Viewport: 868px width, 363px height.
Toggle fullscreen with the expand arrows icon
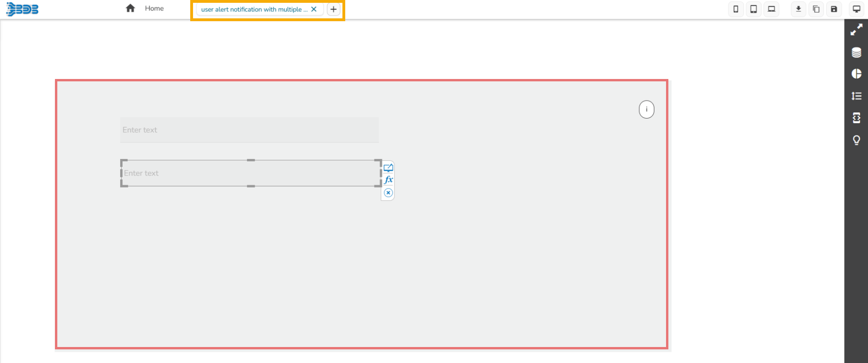point(856,30)
